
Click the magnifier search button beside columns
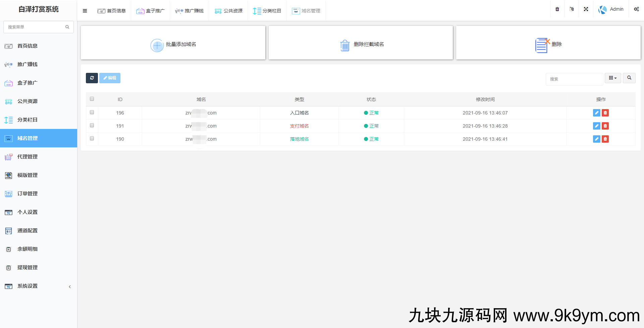pos(629,78)
